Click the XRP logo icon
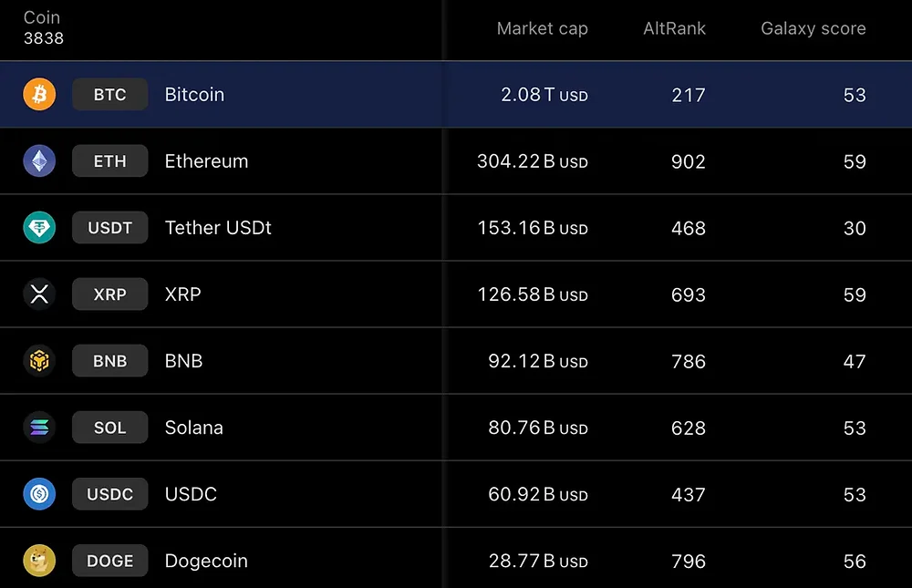Image resolution: width=912 pixels, height=588 pixels. 38,294
